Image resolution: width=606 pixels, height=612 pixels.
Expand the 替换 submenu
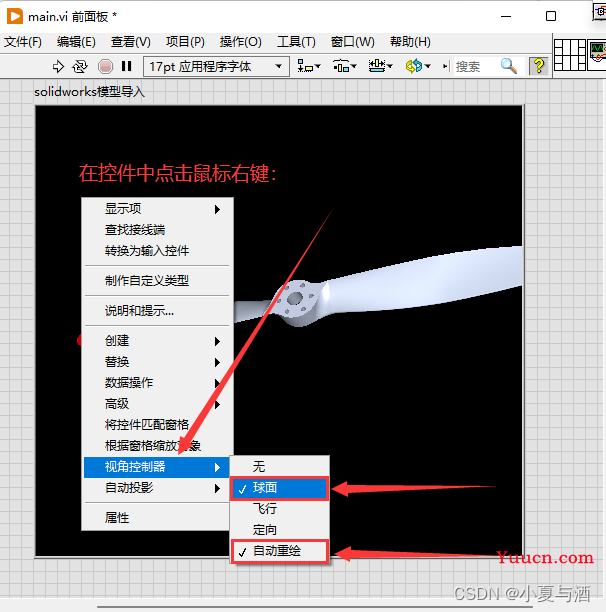157,362
